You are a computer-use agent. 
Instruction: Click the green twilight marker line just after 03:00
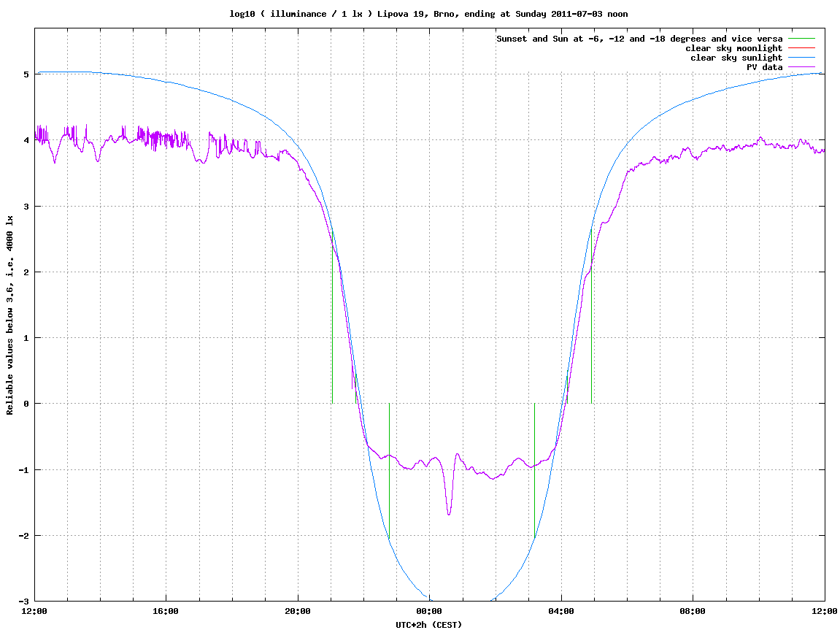click(x=535, y=470)
